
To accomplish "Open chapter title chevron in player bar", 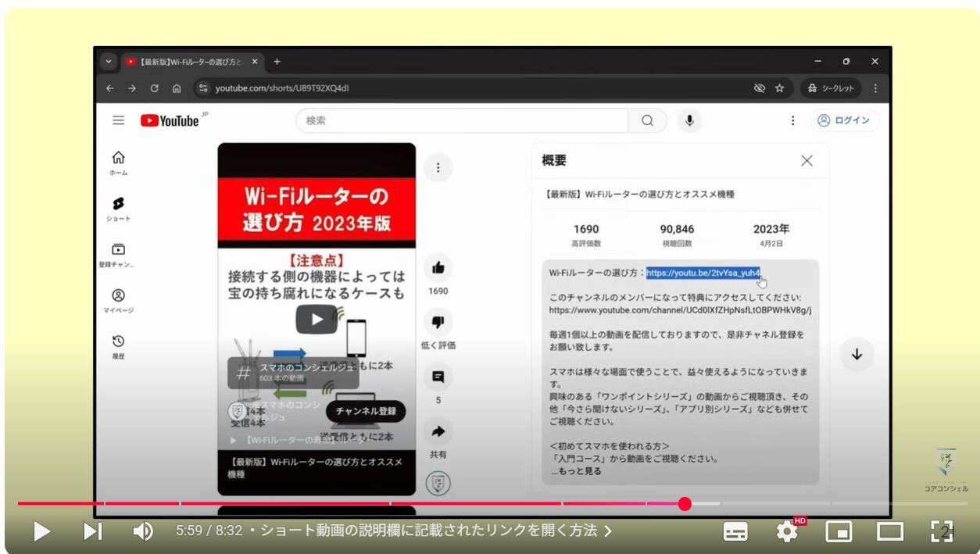I will click(608, 531).
